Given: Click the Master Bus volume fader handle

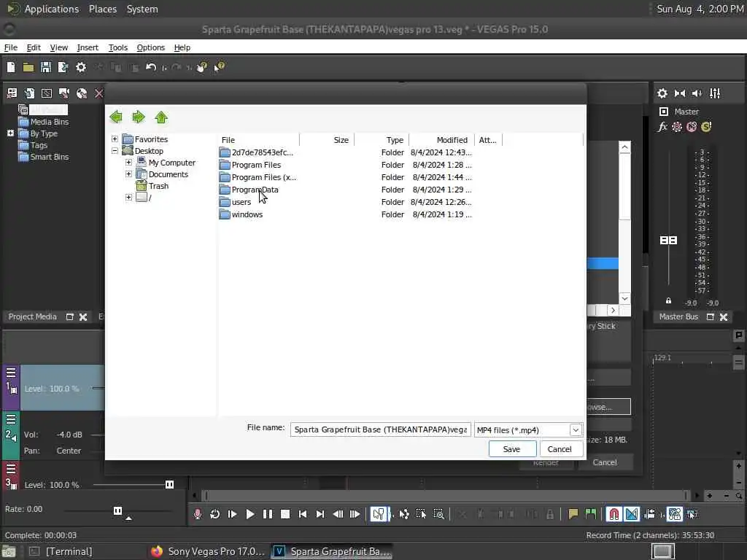Looking at the screenshot, I should pos(668,241).
